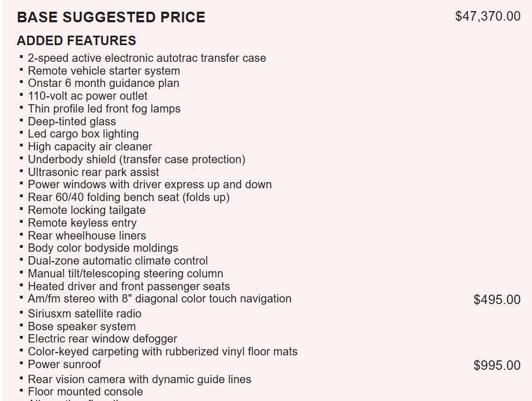Viewport: 532px width, 401px height.
Task: Click the Onstar 6 month guidance plan item
Action: tap(103, 84)
